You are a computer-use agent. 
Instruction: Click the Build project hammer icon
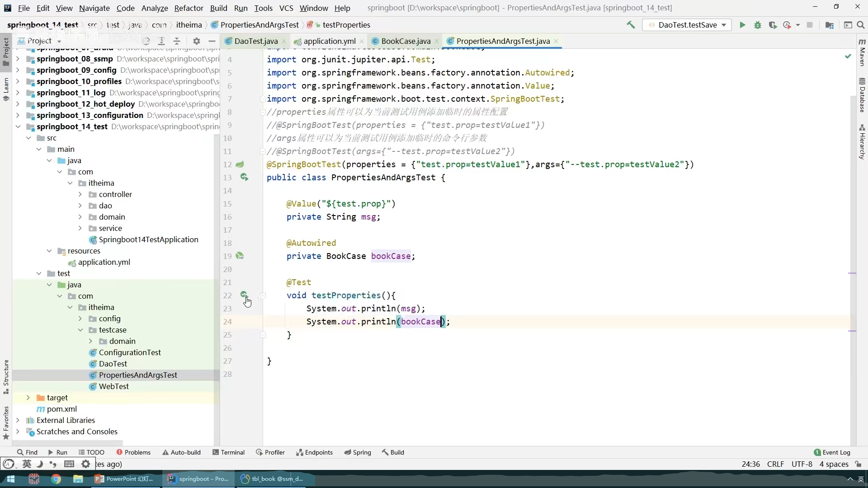(x=630, y=25)
